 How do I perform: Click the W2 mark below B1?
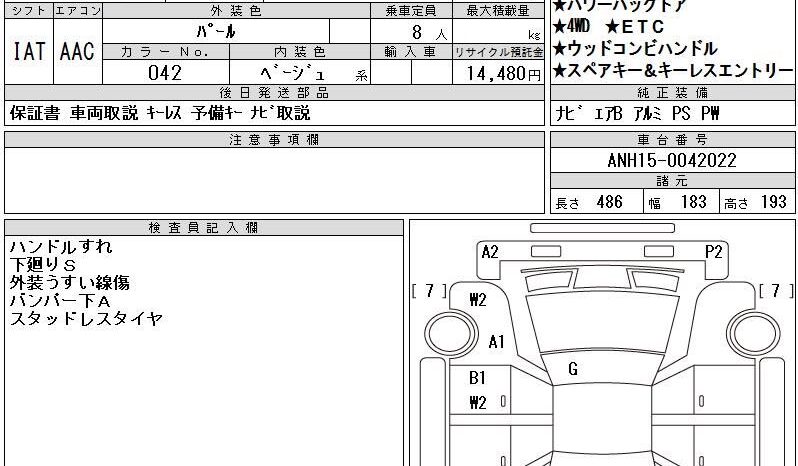478,403
